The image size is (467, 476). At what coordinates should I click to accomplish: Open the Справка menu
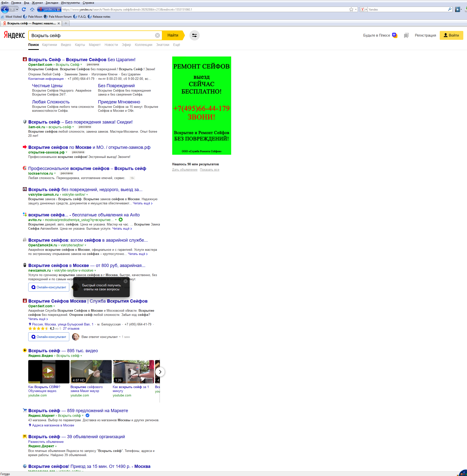point(88,3)
